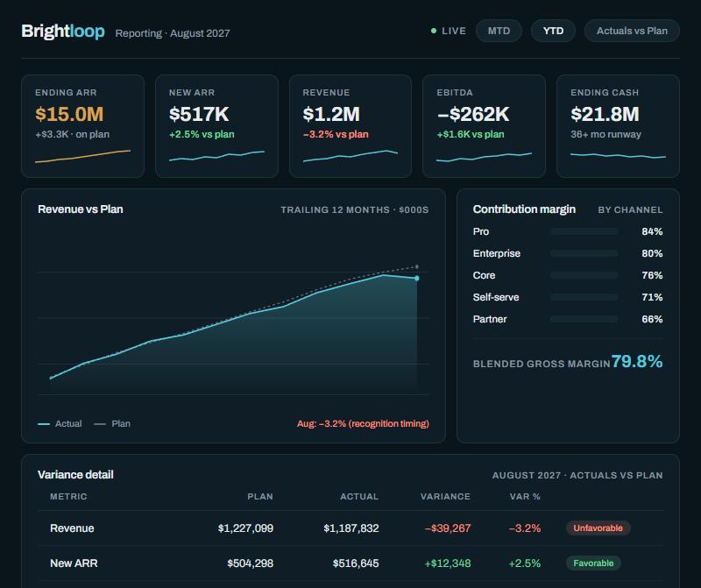Click the New ARR sparkline

(216, 156)
